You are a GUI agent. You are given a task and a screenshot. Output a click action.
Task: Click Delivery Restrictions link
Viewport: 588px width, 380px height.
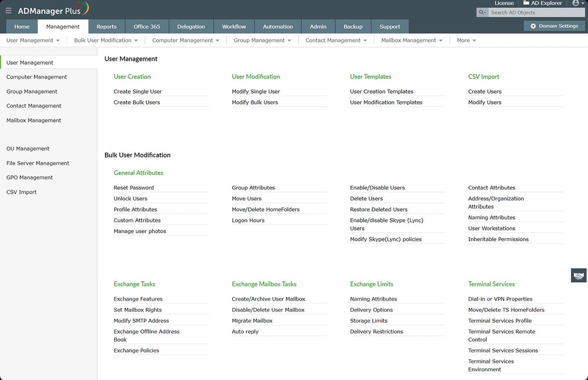[376, 332]
